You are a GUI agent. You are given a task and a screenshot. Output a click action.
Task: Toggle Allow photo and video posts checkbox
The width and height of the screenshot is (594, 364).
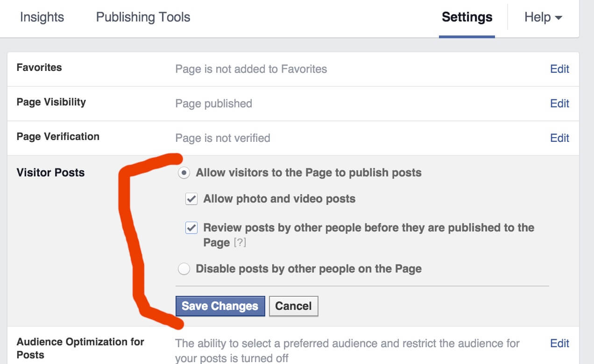191,199
